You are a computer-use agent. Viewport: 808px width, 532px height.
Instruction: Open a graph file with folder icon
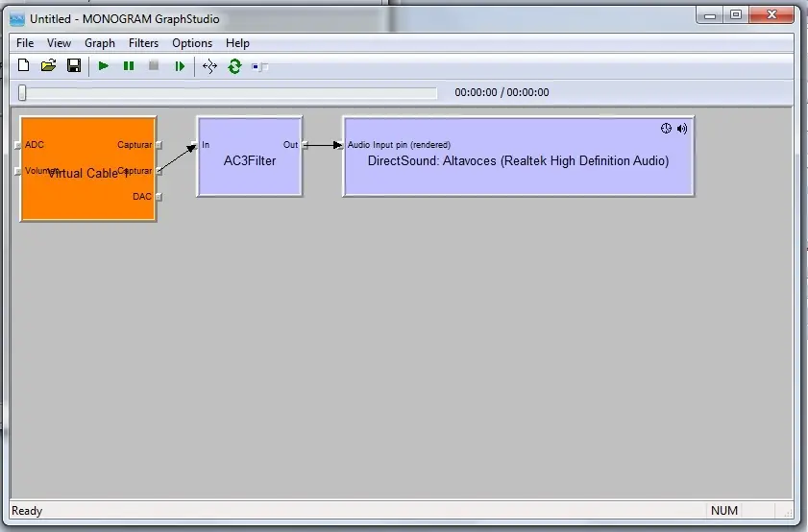tap(48, 66)
